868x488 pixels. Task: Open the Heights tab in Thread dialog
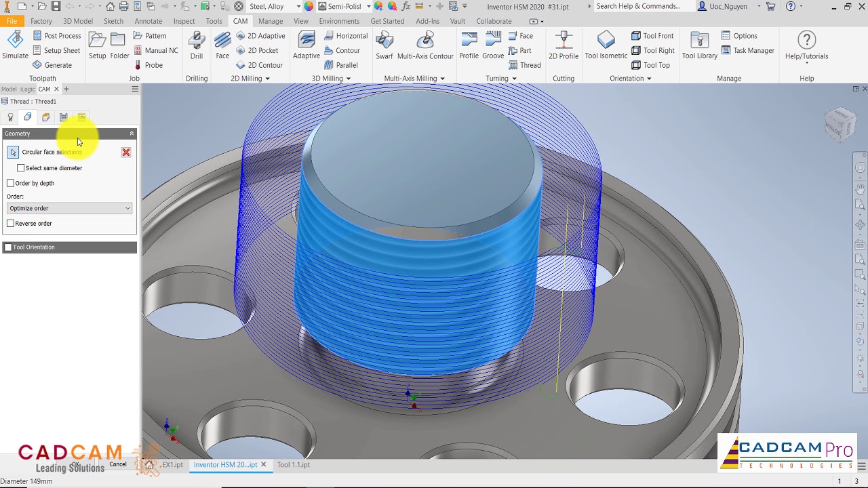pos(45,117)
